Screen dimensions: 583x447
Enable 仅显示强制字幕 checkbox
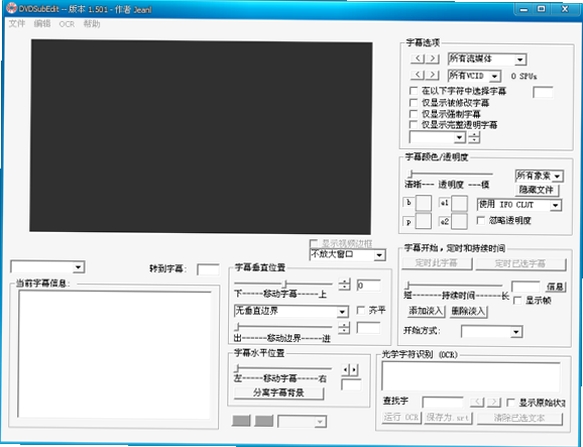[413, 113]
